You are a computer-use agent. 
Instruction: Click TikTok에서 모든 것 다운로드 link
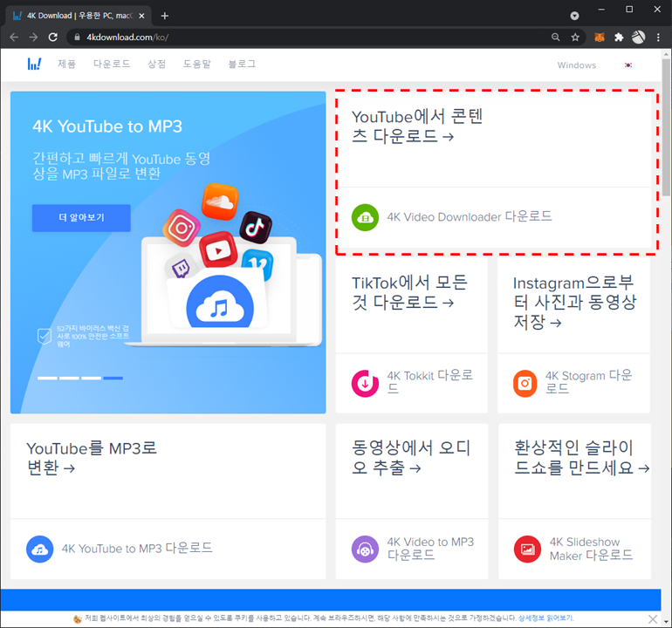(x=409, y=292)
